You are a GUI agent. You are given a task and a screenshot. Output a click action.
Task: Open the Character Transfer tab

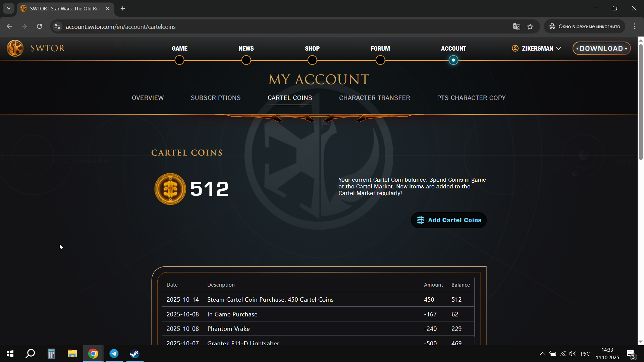(374, 98)
